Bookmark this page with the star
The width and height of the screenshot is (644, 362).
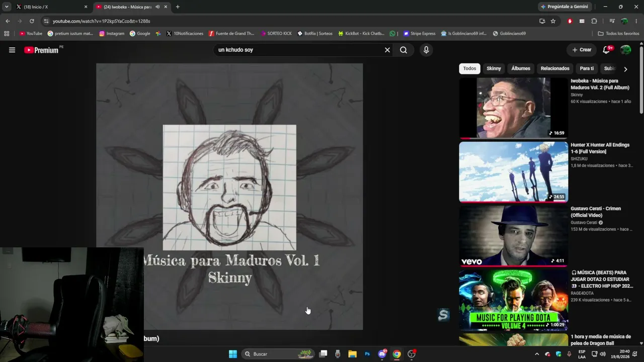pyautogui.click(x=553, y=21)
